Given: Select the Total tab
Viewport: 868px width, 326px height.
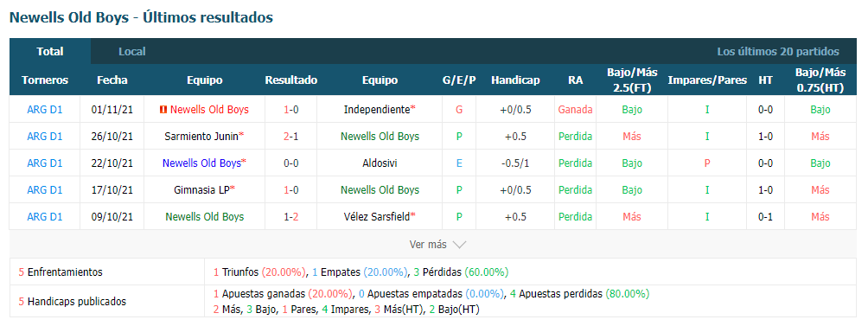Looking at the screenshot, I should 50,52.
